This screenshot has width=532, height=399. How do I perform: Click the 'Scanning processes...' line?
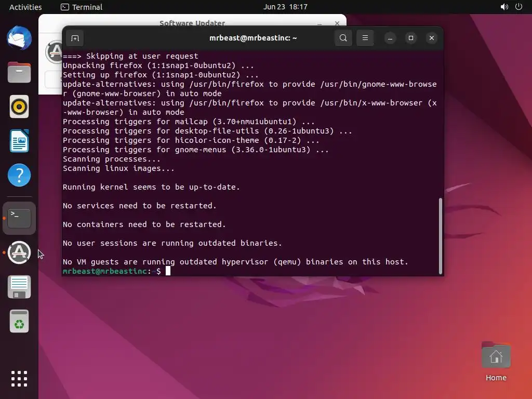point(111,159)
